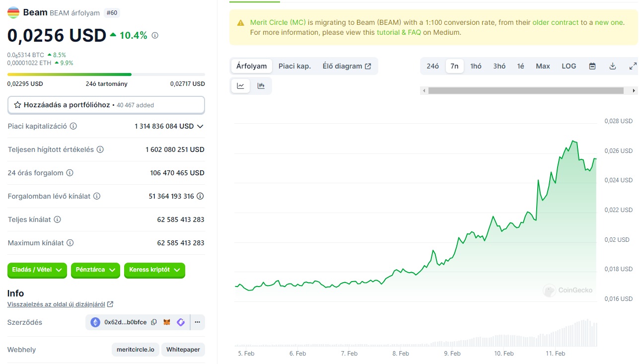Open the tutorial & FAQ link
The width and height of the screenshot is (639, 364).
399,32
